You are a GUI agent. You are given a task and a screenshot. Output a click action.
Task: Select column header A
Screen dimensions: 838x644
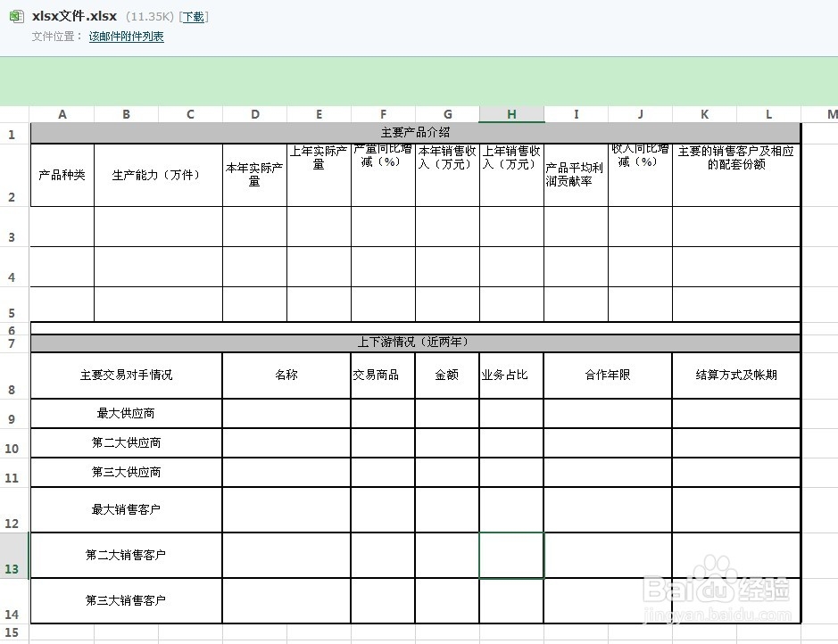pos(62,114)
